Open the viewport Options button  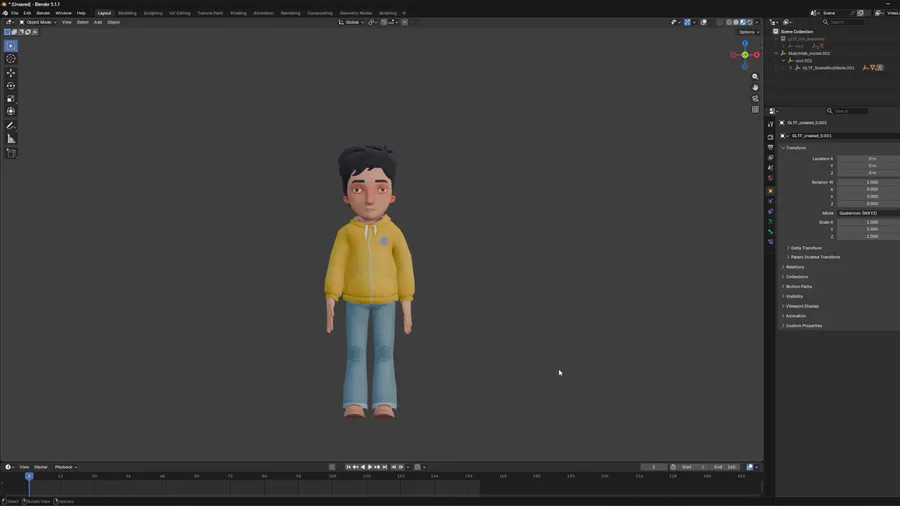(748, 32)
